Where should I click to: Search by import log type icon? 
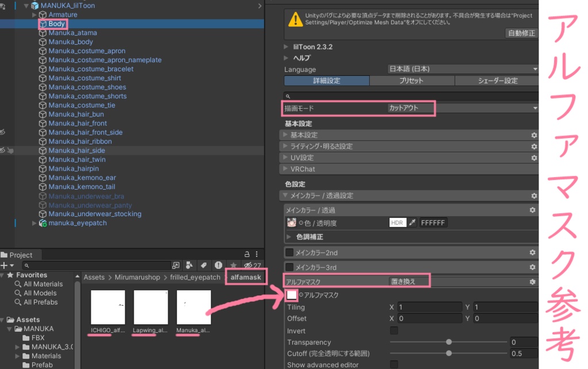pos(218,266)
